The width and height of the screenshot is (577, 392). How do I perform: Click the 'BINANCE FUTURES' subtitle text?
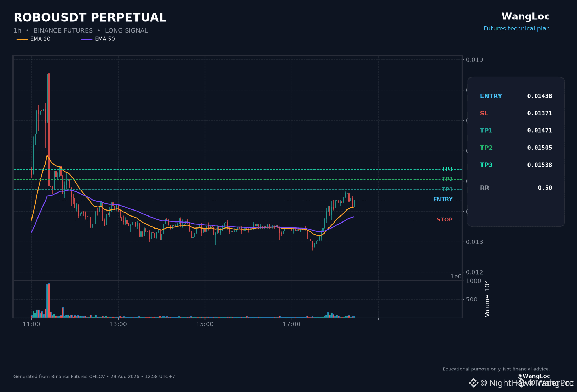(x=63, y=31)
